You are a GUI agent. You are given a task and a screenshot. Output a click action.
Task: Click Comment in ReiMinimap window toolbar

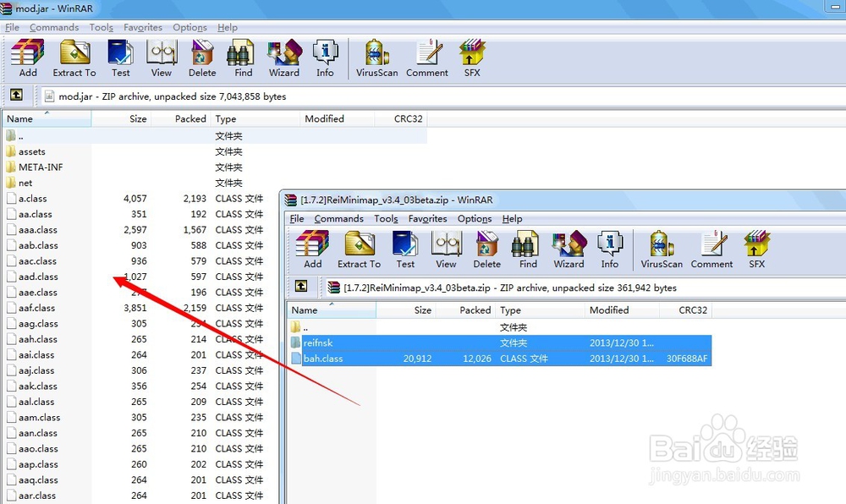pos(712,249)
